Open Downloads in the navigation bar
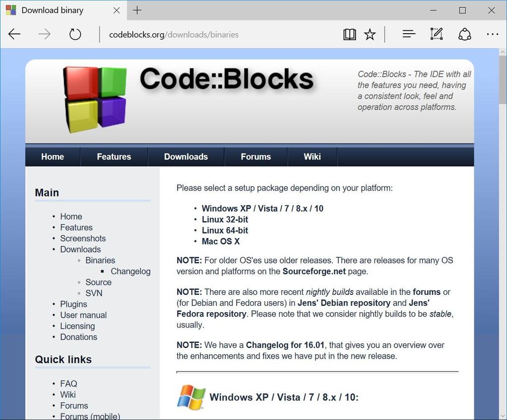507x420 pixels. click(x=186, y=157)
